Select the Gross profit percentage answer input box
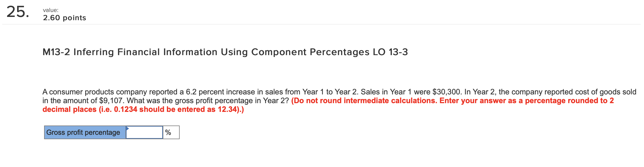The height and width of the screenshot is (167, 644). (x=144, y=133)
